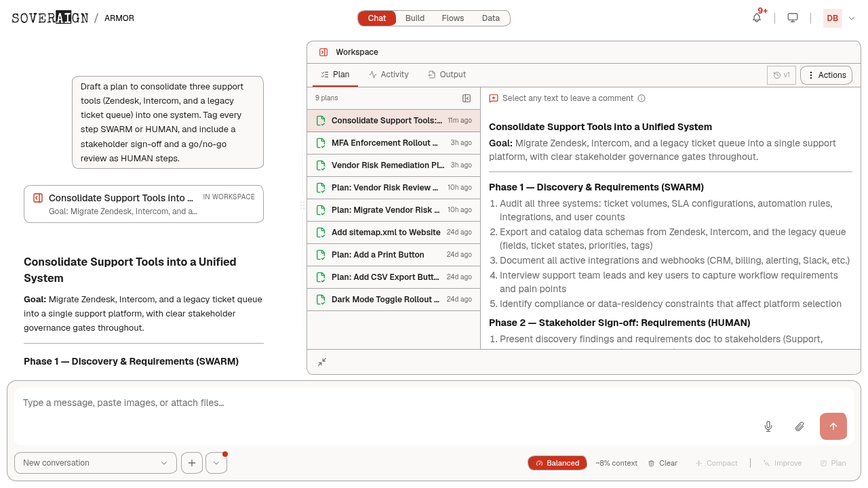The height and width of the screenshot is (488, 868).
Task: Open Plan: Migrate Vendor Risk item
Action: coord(393,210)
